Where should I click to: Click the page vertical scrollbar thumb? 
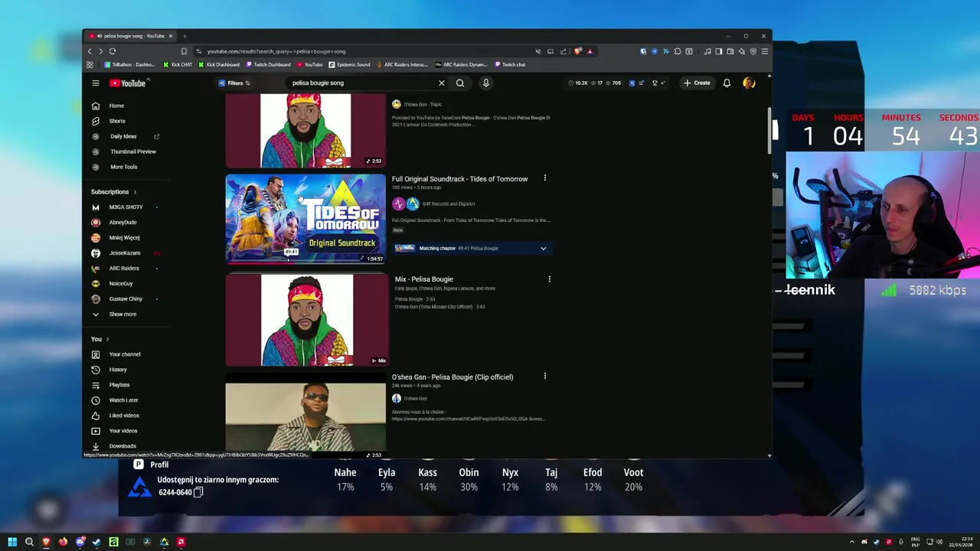[x=769, y=130]
